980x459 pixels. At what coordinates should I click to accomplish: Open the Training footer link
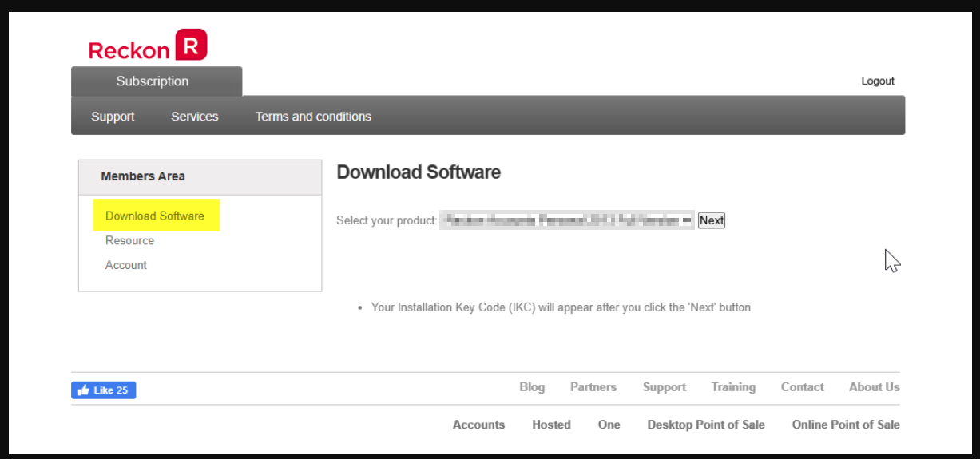(733, 387)
